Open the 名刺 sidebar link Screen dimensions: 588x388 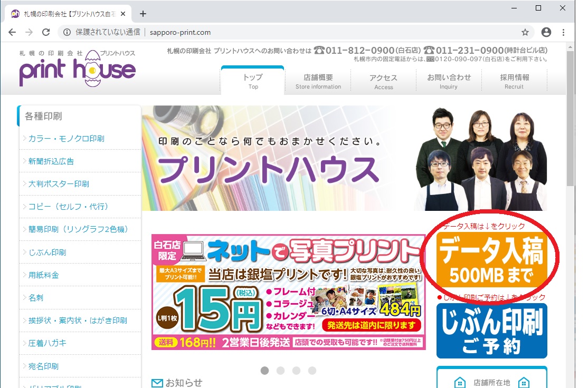(x=36, y=298)
